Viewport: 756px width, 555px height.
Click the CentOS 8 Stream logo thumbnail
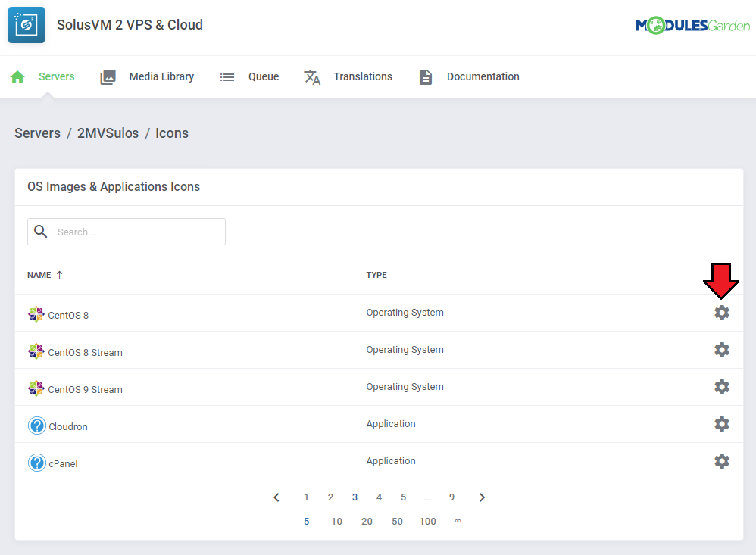(36, 351)
